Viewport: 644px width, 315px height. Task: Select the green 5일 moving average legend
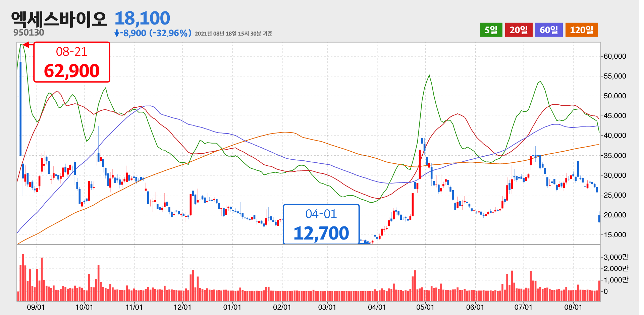491,30
